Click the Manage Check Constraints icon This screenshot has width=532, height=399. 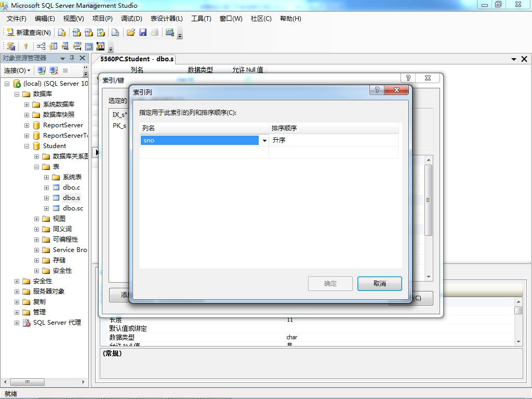coord(89,46)
